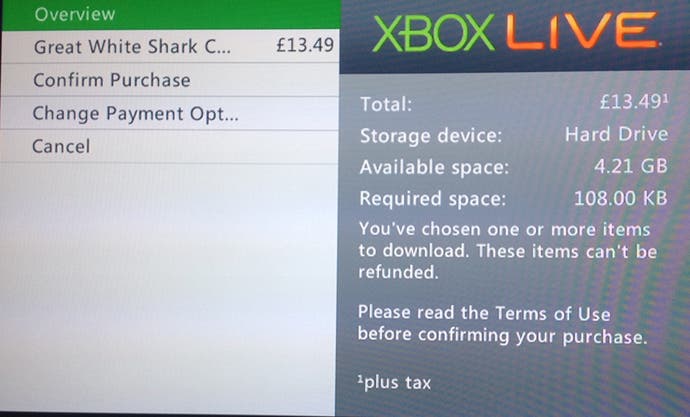Viewport: 690px width, 417px height.
Task: Click the Available space label
Action: coord(434,168)
